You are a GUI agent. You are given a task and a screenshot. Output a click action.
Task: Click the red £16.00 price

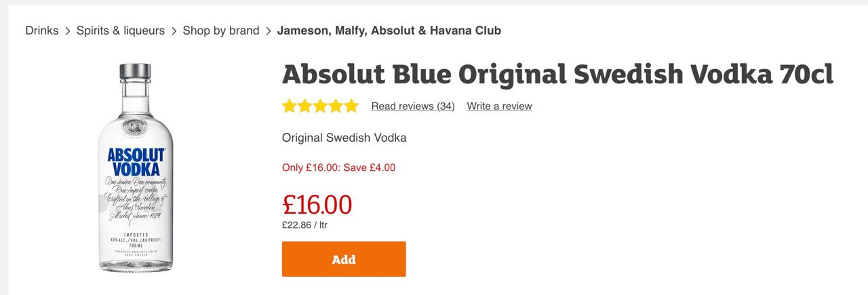point(317,204)
